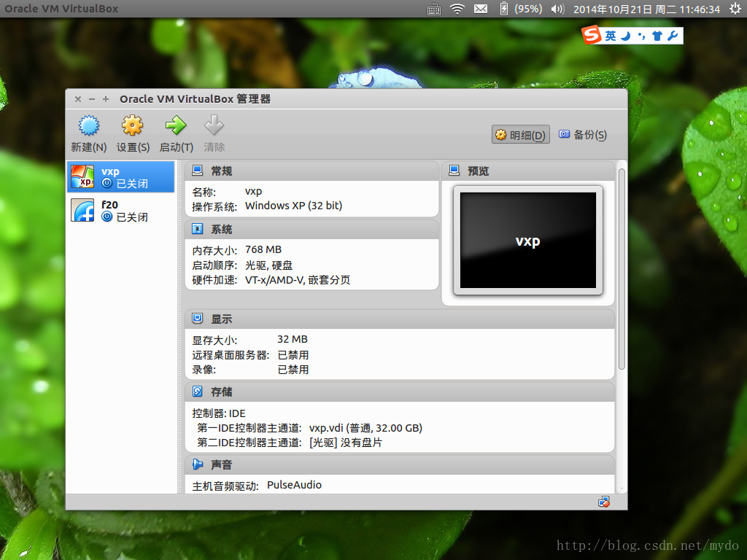Click the Storage section disk icon
Viewport: 747px width, 560px height.
(x=197, y=392)
